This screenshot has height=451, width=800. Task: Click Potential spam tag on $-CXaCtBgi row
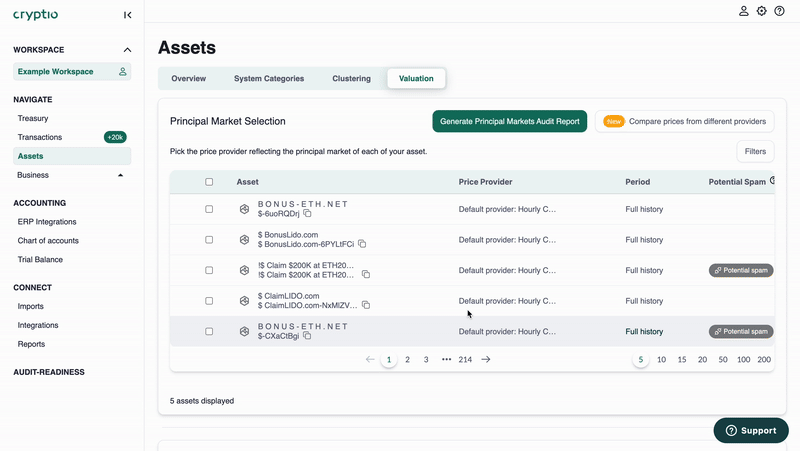tap(741, 332)
